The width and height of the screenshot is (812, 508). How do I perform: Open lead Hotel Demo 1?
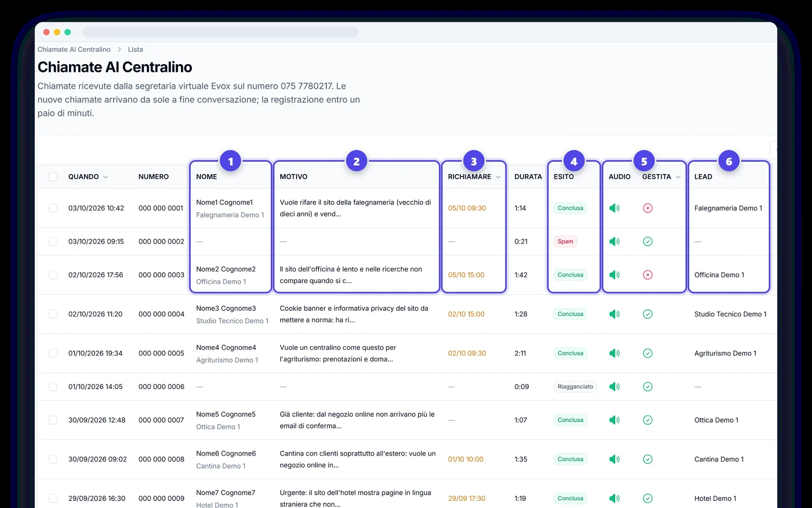click(715, 498)
